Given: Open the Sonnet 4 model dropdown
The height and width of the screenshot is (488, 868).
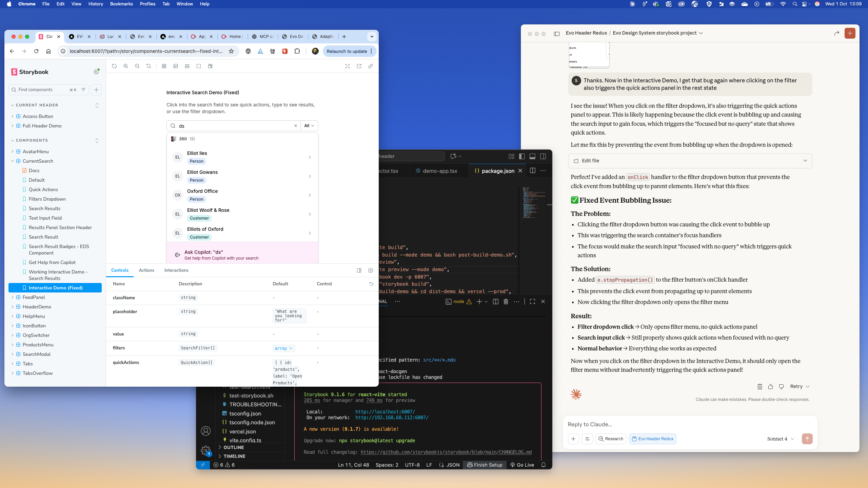Looking at the screenshot, I should (780, 439).
